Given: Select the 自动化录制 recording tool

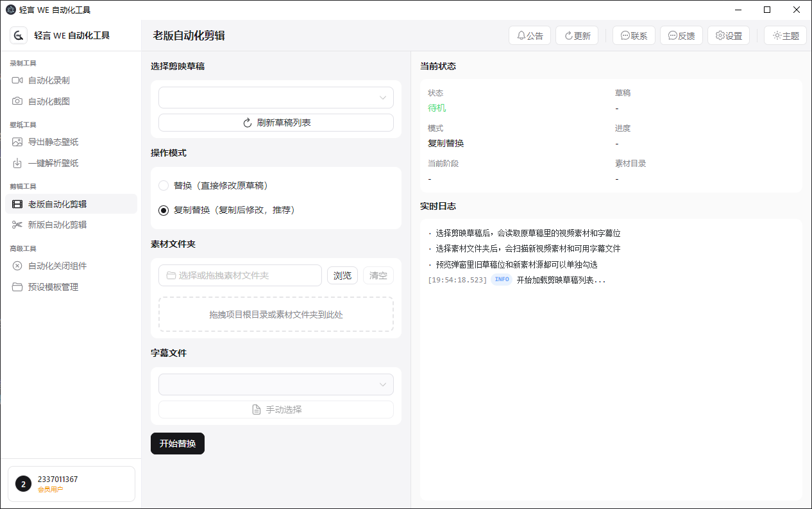Looking at the screenshot, I should coord(48,80).
